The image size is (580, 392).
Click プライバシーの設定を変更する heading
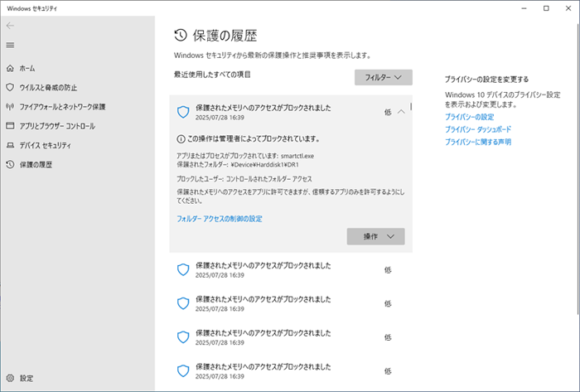click(486, 79)
